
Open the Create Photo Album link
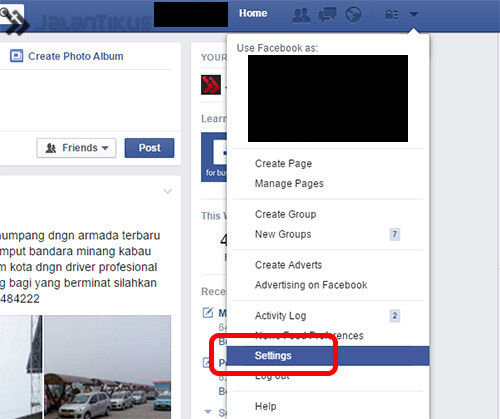[76, 56]
